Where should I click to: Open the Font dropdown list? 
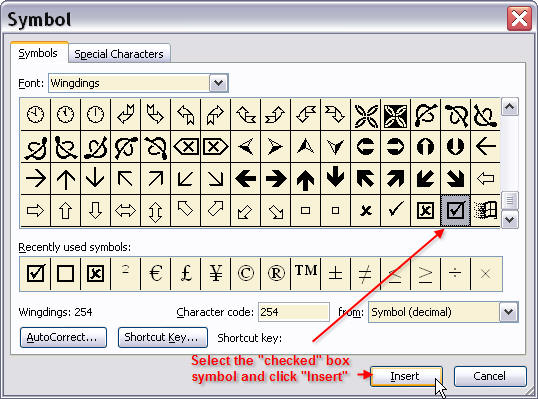(x=219, y=83)
